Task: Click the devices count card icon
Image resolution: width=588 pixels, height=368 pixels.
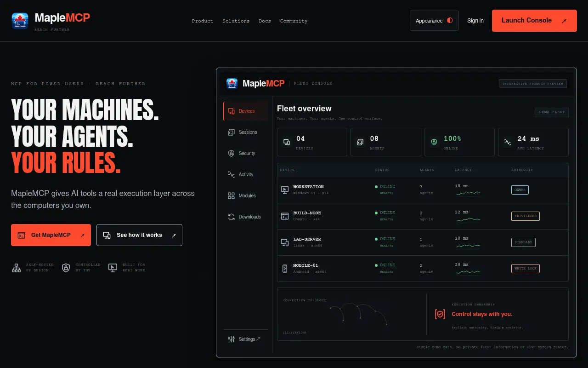Action: (x=287, y=143)
